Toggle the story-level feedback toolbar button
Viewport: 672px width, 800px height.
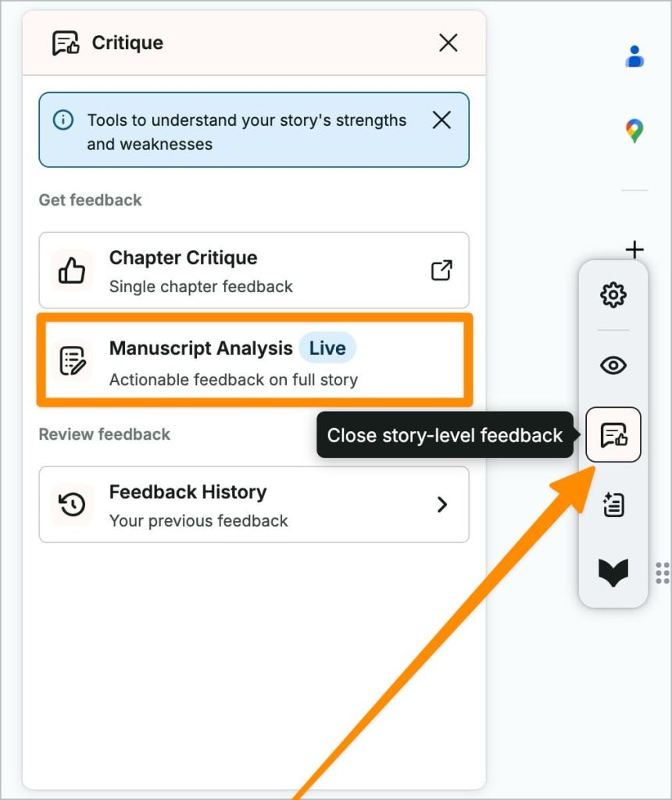[613, 434]
